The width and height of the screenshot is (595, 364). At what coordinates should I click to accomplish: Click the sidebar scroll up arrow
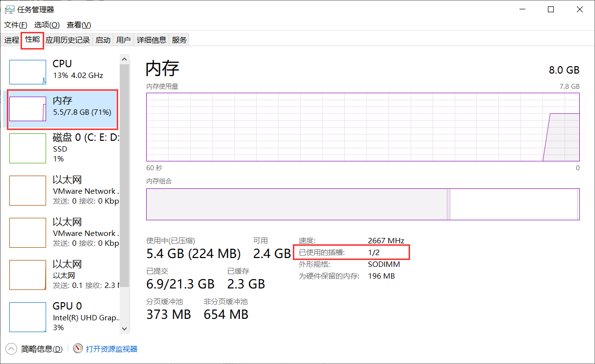pos(125,59)
